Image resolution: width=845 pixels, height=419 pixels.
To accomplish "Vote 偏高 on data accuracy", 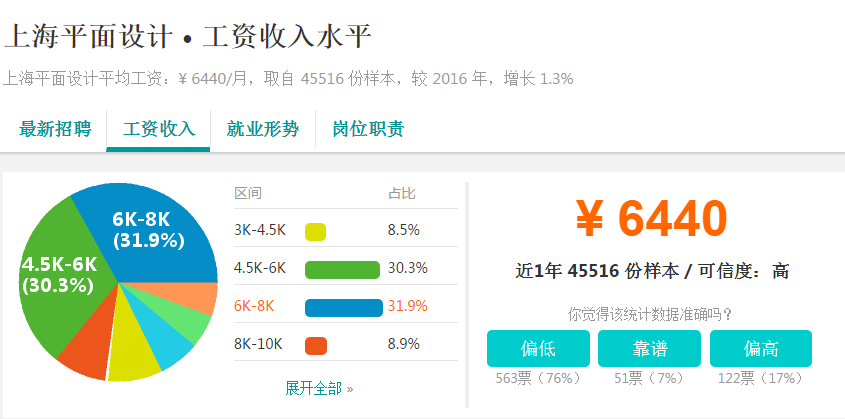I will pos(761,348).
